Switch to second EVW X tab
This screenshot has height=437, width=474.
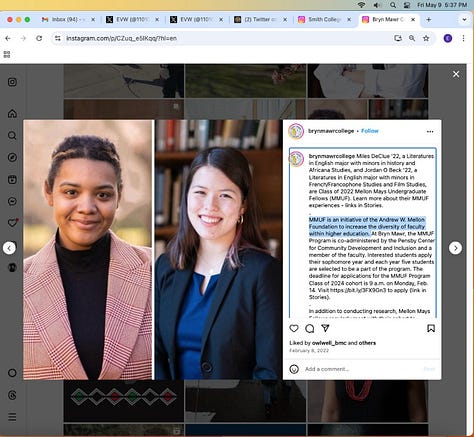coord(196,20)
